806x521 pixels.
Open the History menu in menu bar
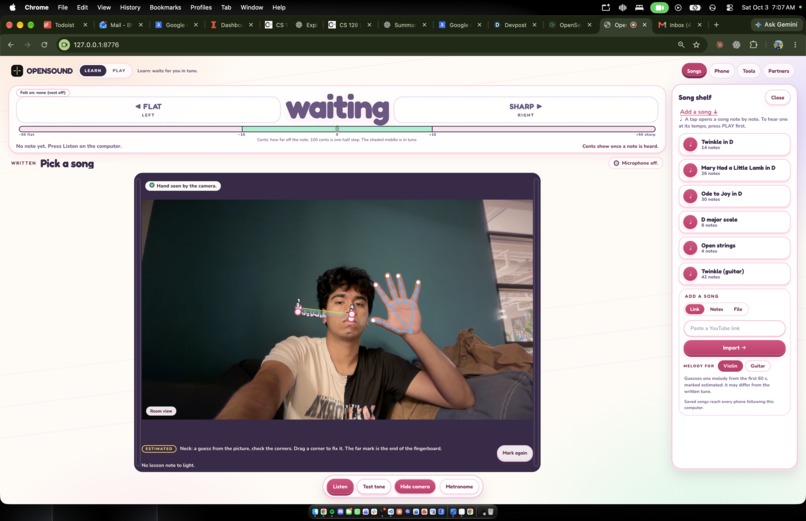point(130,7)
